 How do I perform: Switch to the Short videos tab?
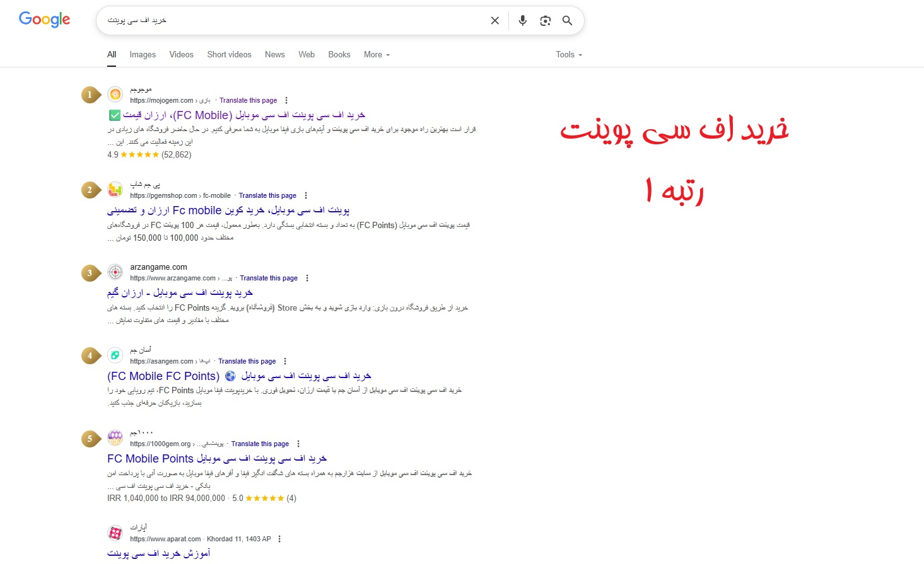230,55
